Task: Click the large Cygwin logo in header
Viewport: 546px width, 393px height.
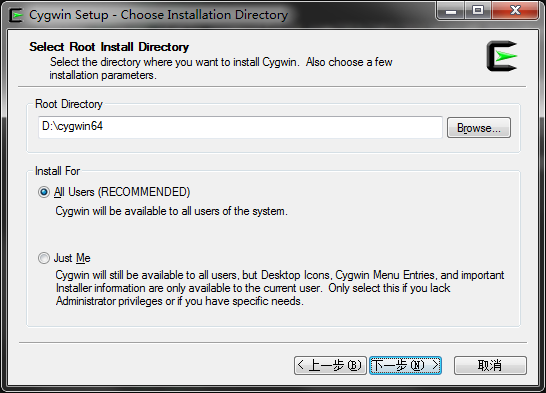Action: [x=502, y=56]
